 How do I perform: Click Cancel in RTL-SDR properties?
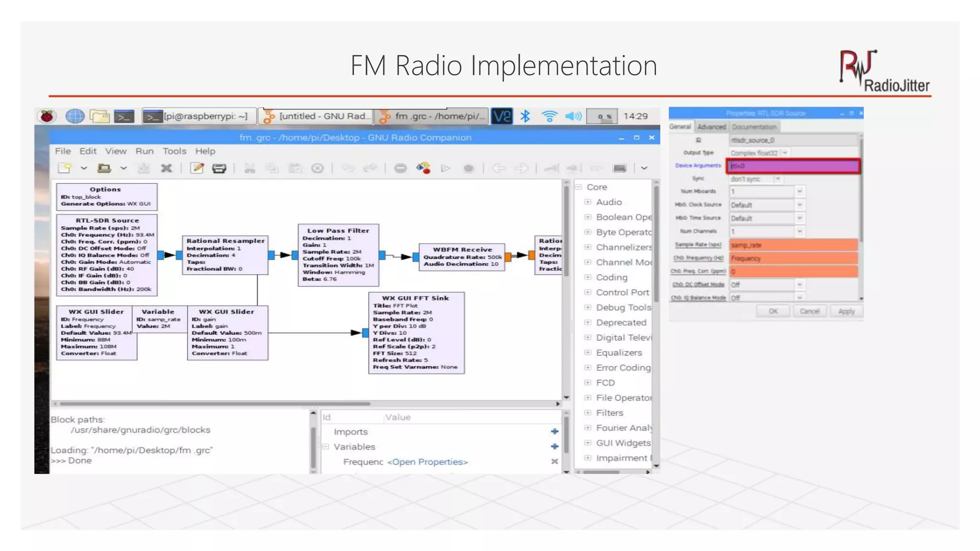pyautogui.click(x=810, y=311)
